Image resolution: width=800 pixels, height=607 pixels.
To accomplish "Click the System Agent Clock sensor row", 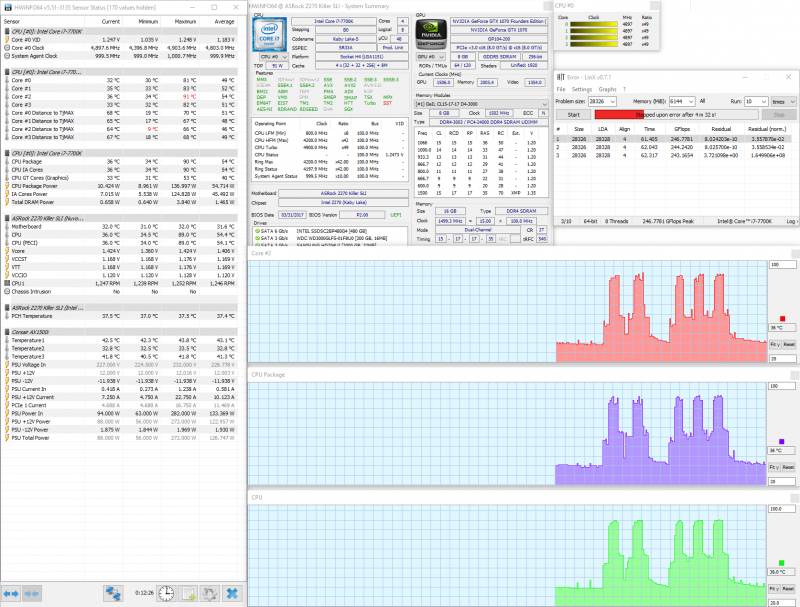I will click(119, 56).
